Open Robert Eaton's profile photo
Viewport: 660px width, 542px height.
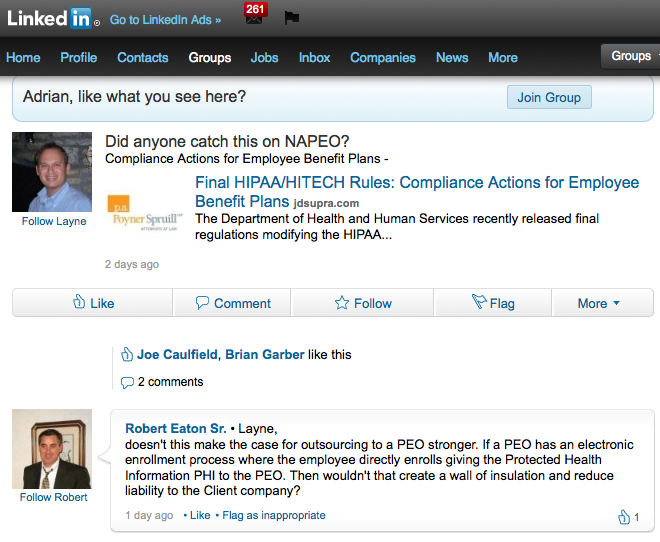pyautogui.click(x=52, y=449)
